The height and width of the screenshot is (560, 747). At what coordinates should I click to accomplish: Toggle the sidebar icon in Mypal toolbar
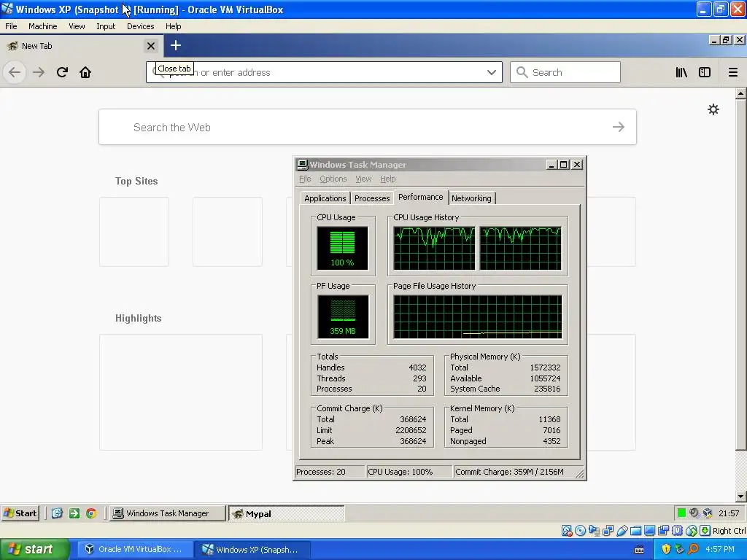pos(705,72)
